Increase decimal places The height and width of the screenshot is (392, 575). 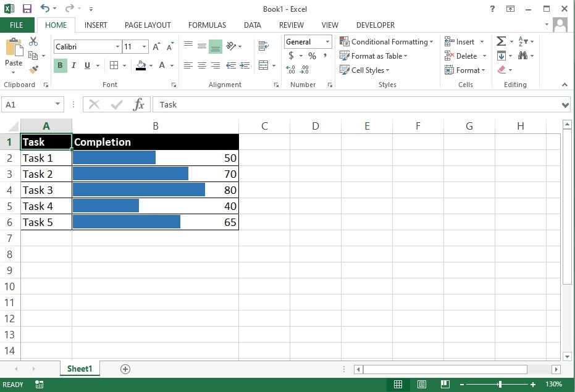pyautogui.click(x=290, y=70)
